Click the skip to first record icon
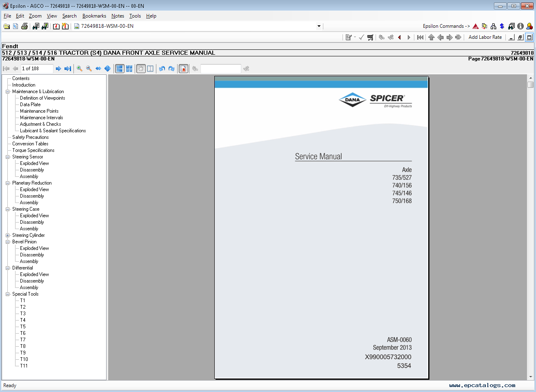Image resolution: width=536 pixels, height=392 pixels. [420, 37]
